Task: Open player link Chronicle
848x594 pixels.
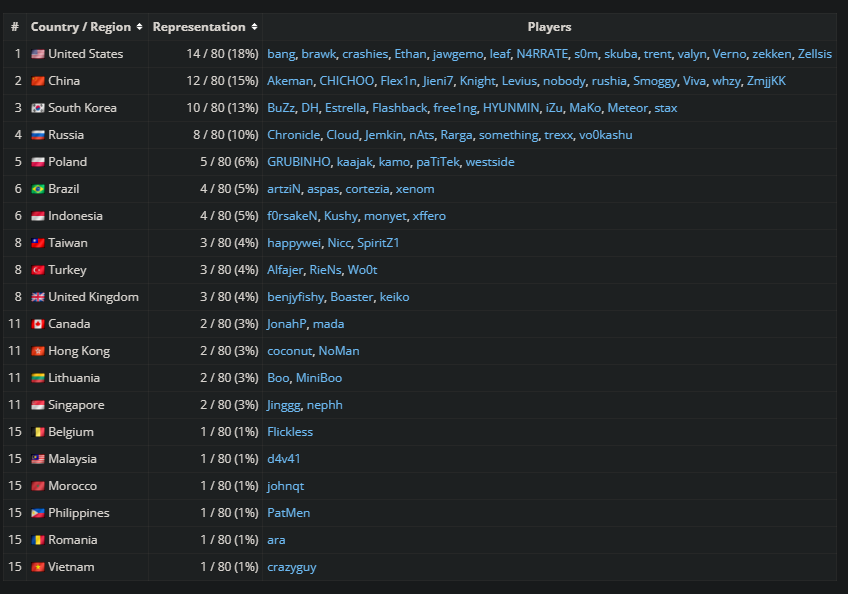Action: tap(293, 135)
